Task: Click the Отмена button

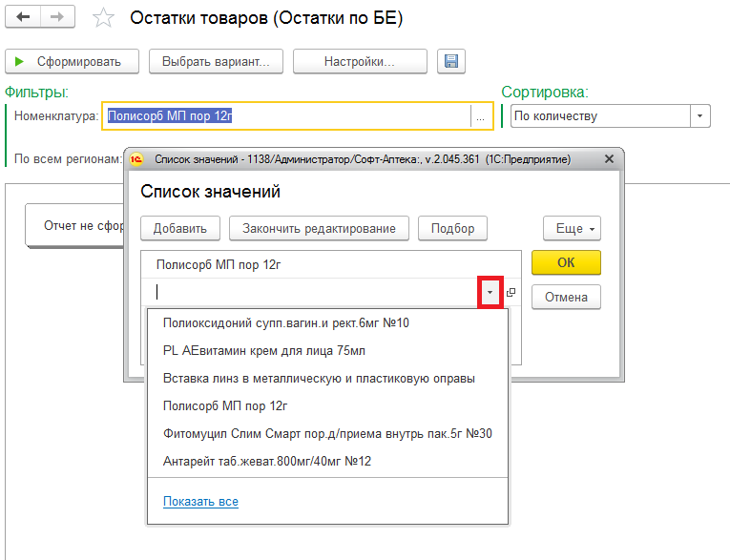Action: (x=566, y=297)
